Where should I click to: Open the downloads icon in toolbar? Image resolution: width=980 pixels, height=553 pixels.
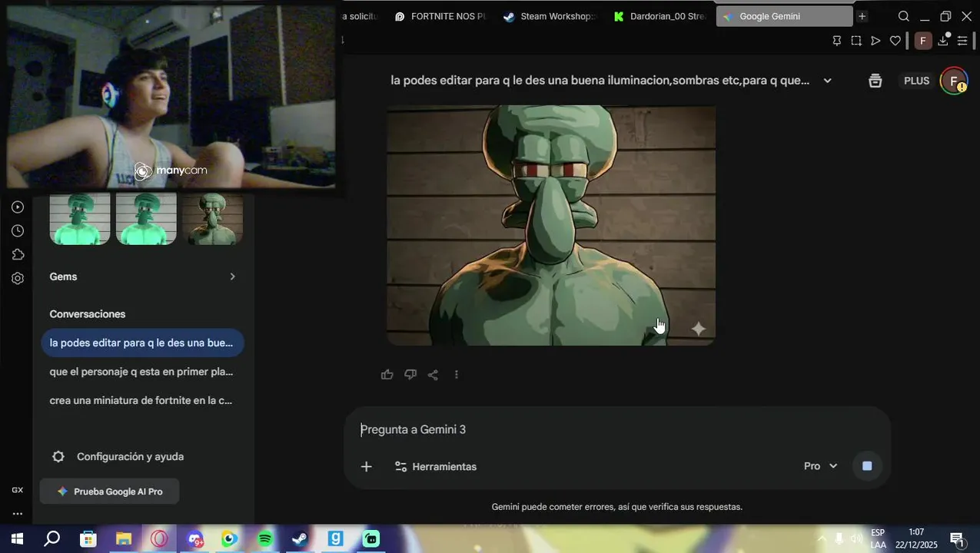tap(943, 41)
